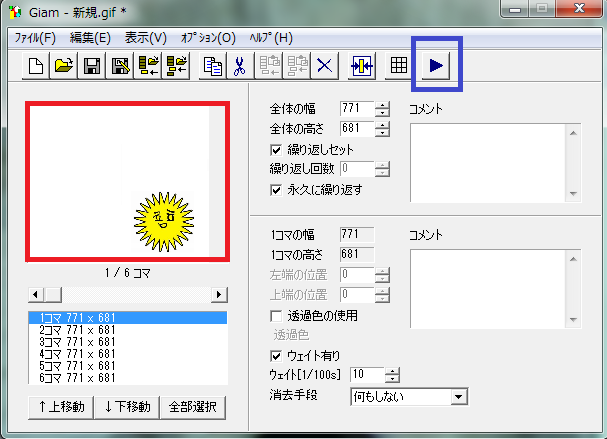Click the frame slider left arrow
Screen dimensions: 607x439
coord(36,295)
